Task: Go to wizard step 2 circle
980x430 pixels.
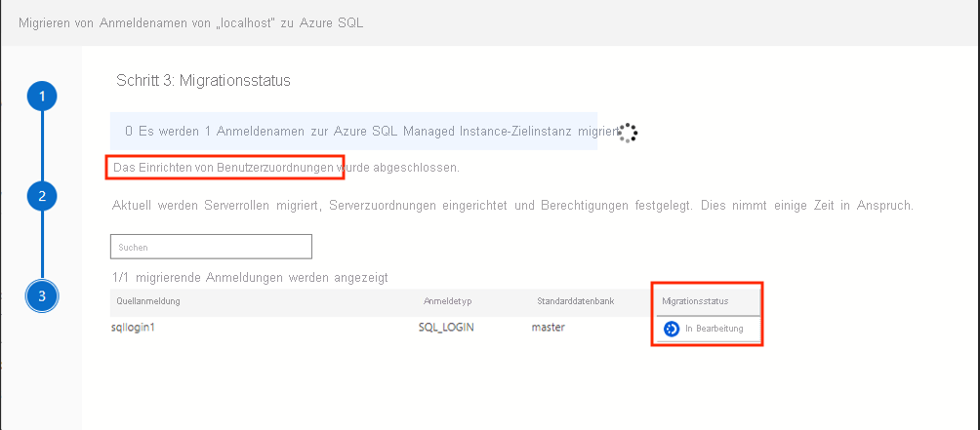Action: (x=42, y=197)
